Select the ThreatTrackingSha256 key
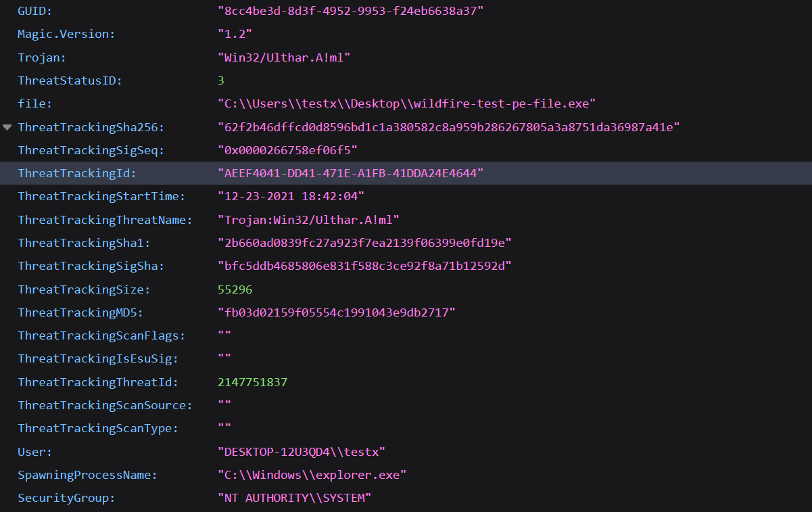Image resolution: width=812 pixels, height=512 pixels. 91,127
